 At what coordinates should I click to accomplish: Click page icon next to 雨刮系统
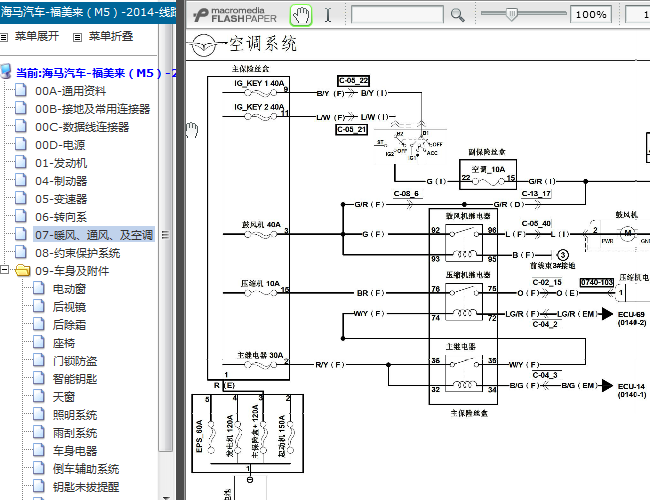pos(39,432)
